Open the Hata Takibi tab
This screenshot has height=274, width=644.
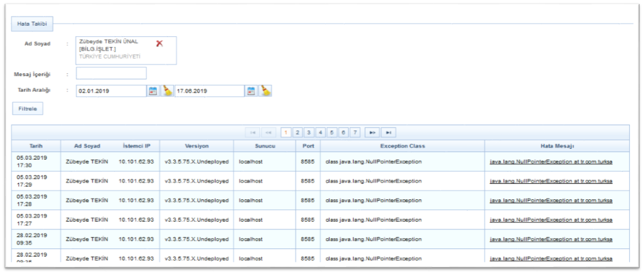coord(32,24)
